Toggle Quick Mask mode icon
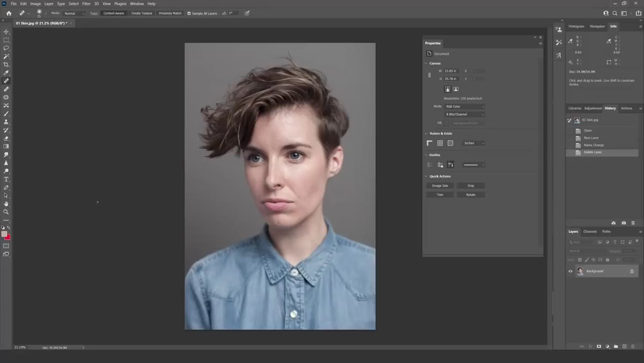This screenshot has height=363, width=644. tap(6, 246)
